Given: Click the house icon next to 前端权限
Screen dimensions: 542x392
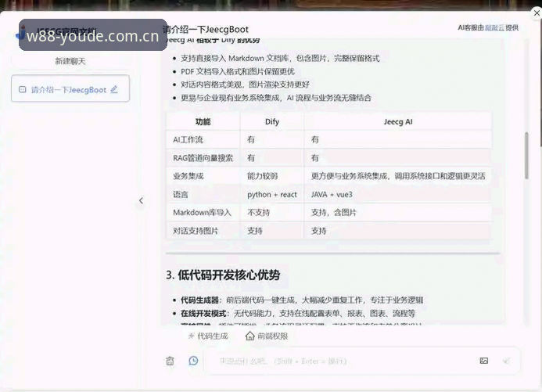Looking at the screenshot, I should click(250, 336).
